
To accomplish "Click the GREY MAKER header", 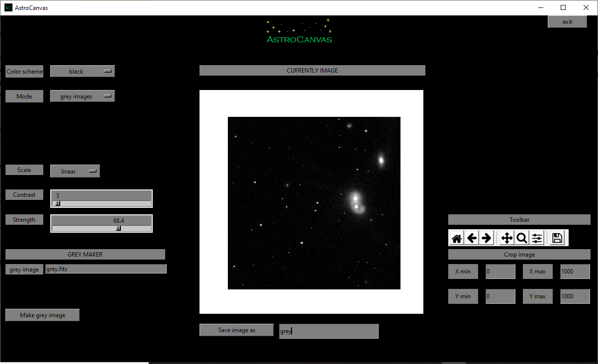I will coord(85,254).
